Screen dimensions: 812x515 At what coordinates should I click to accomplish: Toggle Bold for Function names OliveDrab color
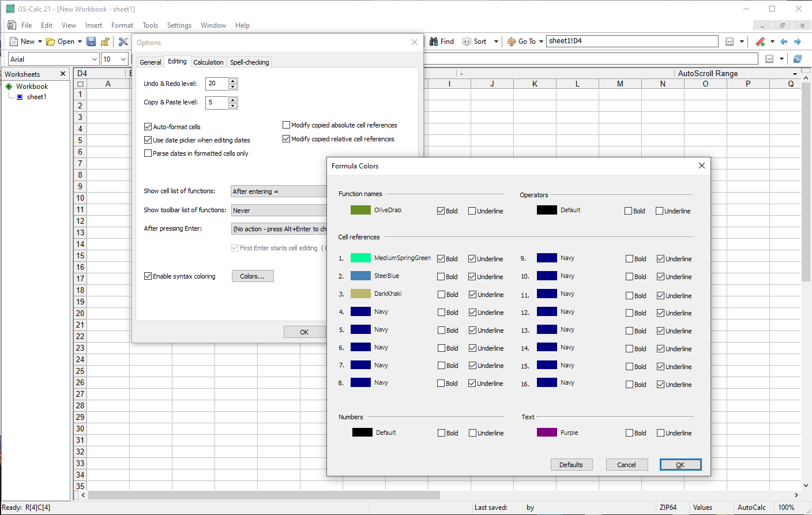click(441, 210)
